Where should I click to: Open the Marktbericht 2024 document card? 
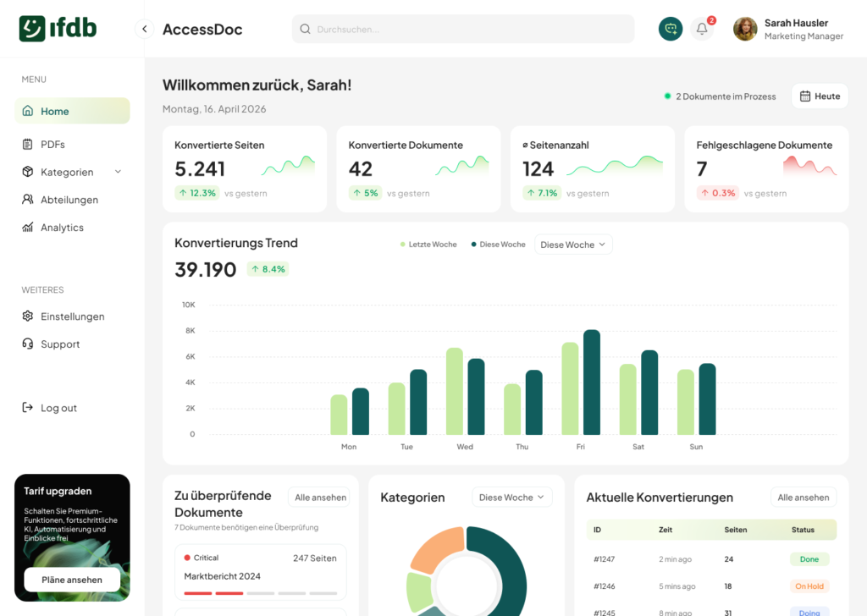tap(261, 572)
